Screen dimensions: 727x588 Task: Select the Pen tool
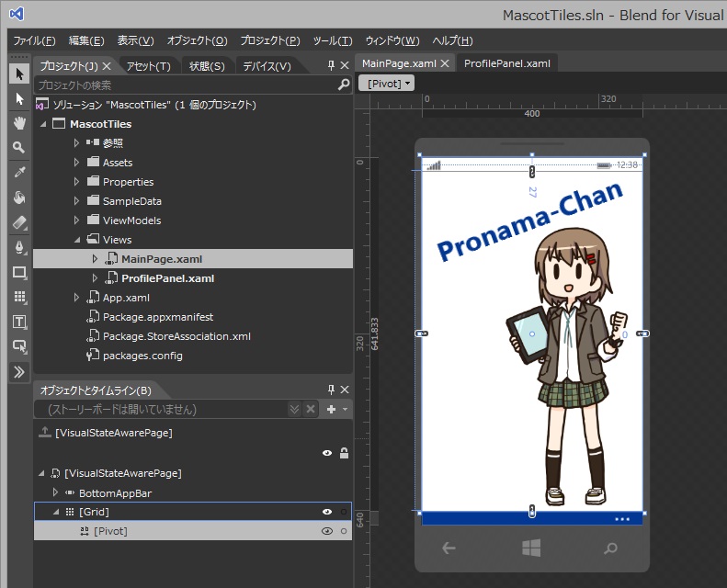tap(19, 247)
